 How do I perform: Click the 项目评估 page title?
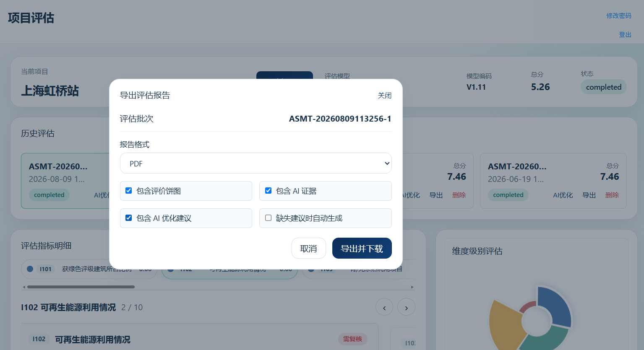[31, 18]
